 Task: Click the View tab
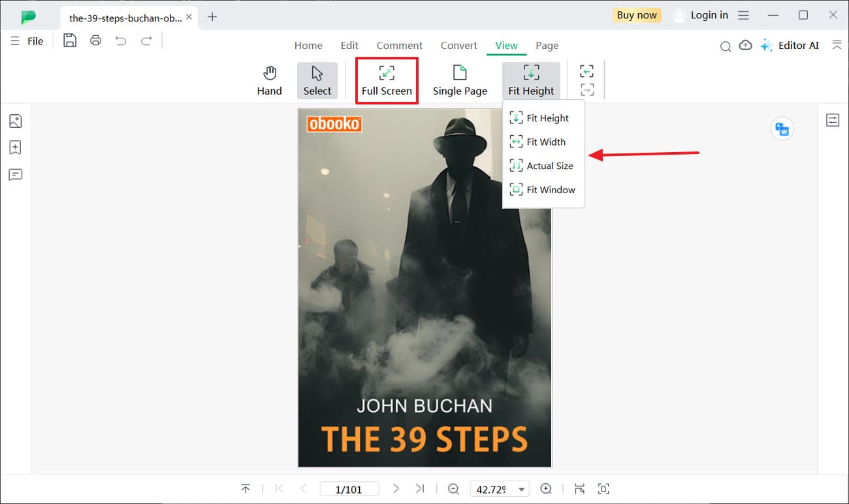(506, 45)
